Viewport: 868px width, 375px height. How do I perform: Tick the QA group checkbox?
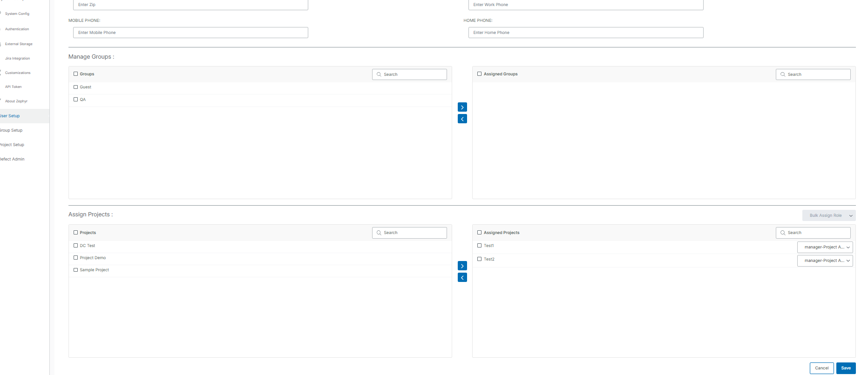(x=76, y=100)
